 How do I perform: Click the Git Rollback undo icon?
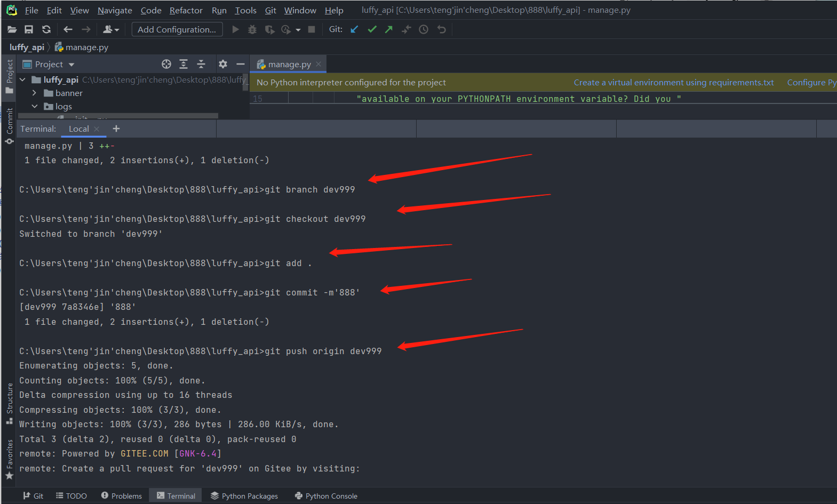pyautogui.click(x=442, y=29)
